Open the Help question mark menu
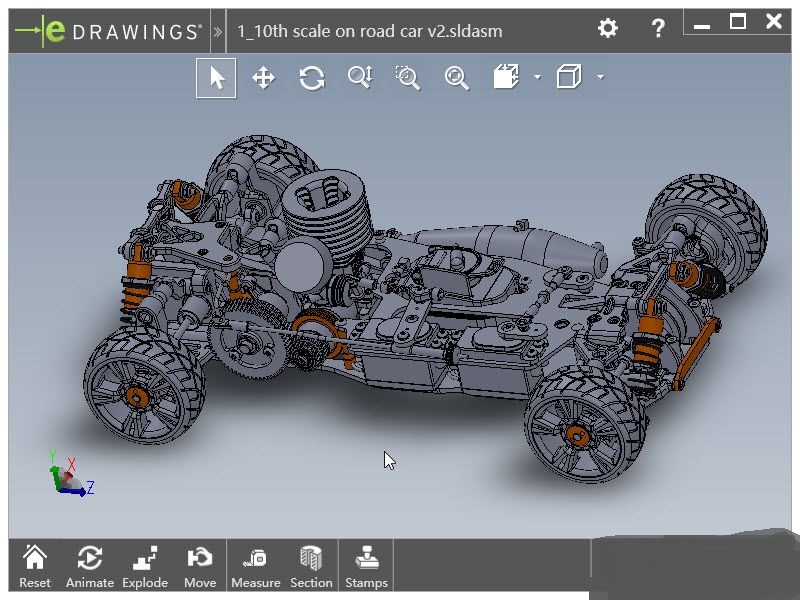This screenshot has width=800, height=600. (x=658, y=29)
